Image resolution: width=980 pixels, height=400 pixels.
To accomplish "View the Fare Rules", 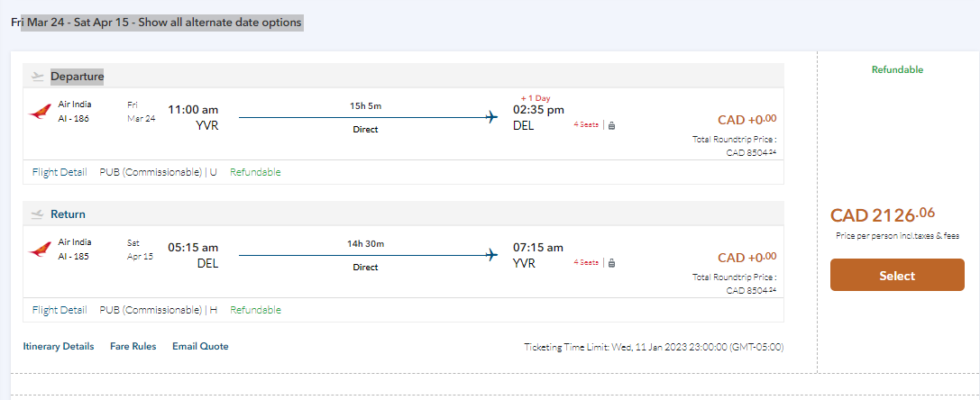I will pos(133,346).
